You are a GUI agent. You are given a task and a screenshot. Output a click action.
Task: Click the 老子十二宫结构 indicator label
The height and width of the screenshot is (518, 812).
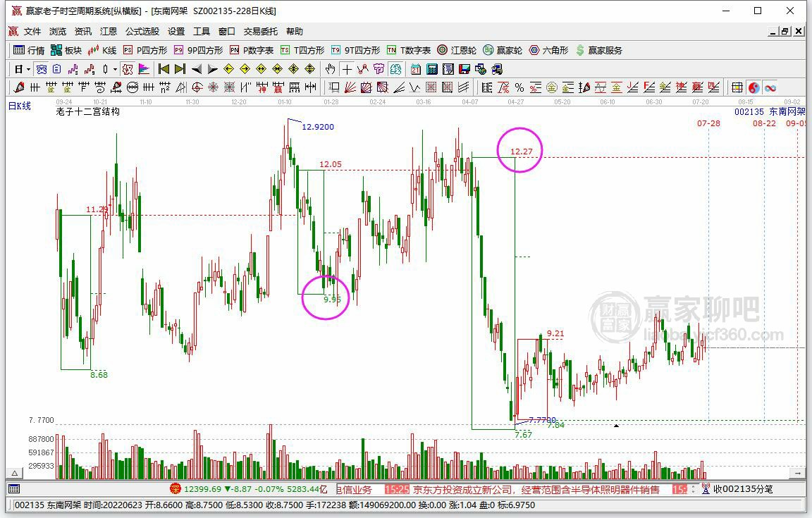[x=88, y=111]
